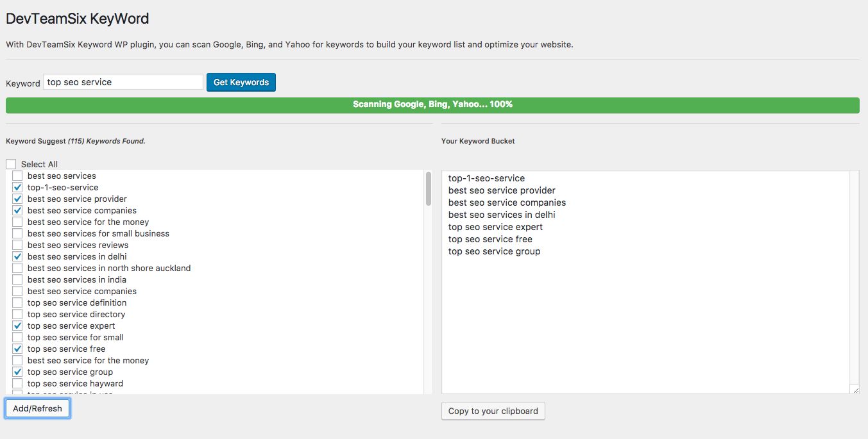The image size is (868, 439).
Task: Tick 'top seo service definition' checkbox
Action: (x=17, y=302)
